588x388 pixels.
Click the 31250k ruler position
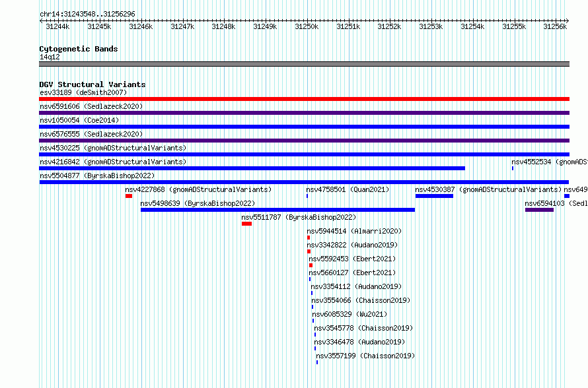click(x=307, y=26)
